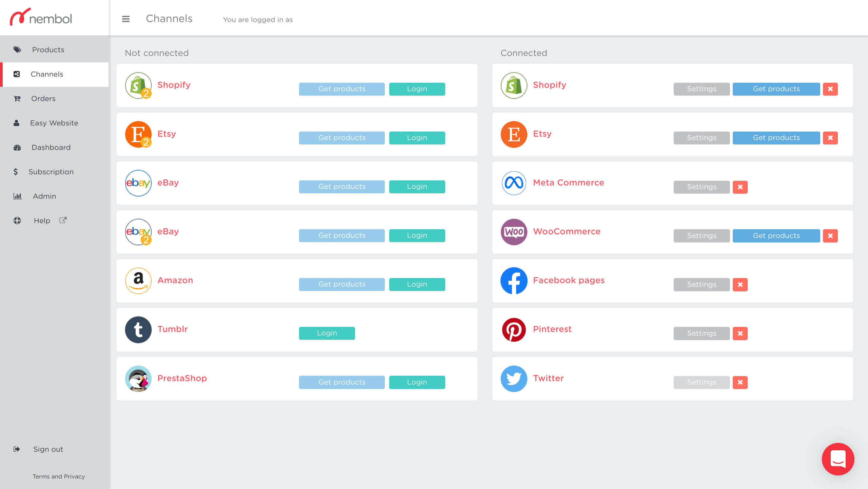Open Facebook pages Settings
Screen dimensions: 868x489
pyautogui.click(x=702, y=285)
